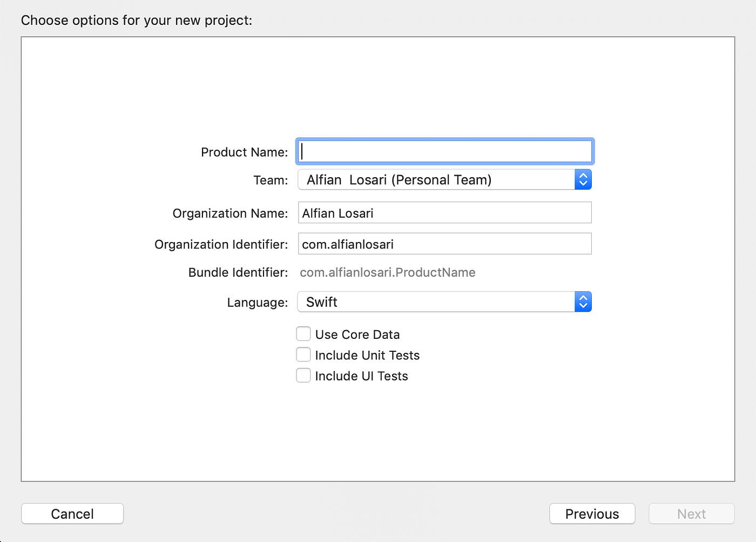This screenshot has height=542, width=756.
Task: Go back using the Previous button
Action: (592, 513)
